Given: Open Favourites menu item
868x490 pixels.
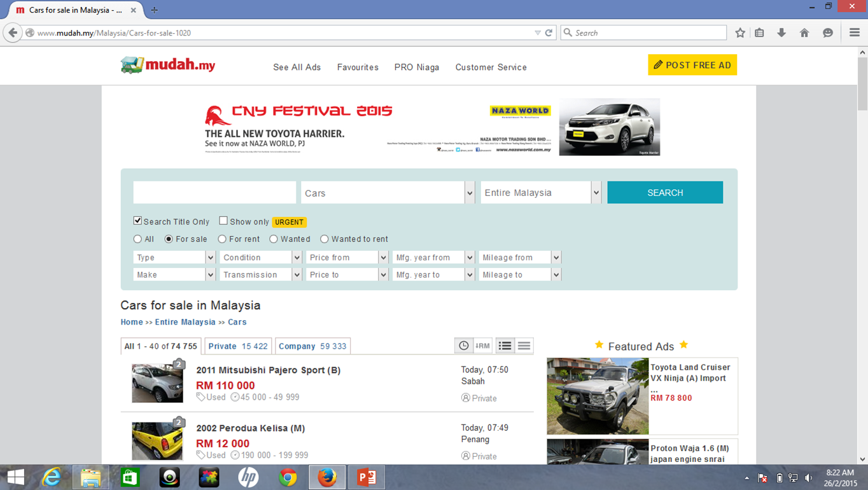Looking at the screenshot, I should [358, 67].
